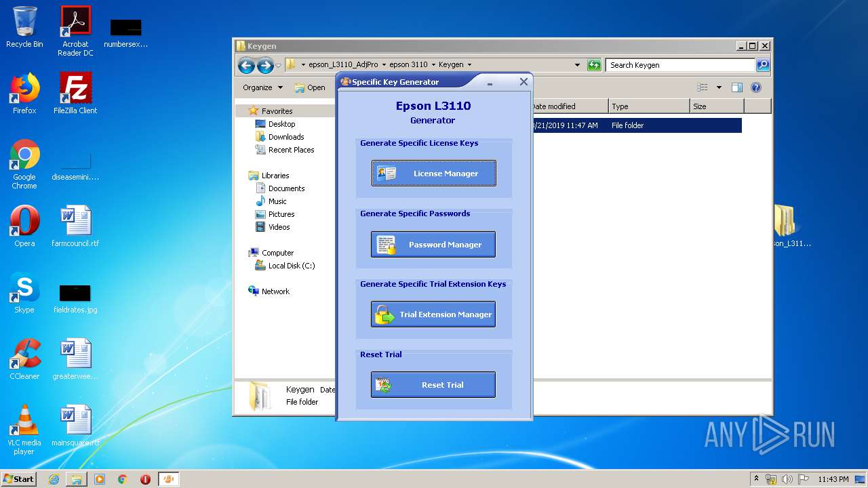Image resolution: width=868 pixels, height=488 pixels.
Task: Refresh the Keygen folder view
Action: [594, 65]
